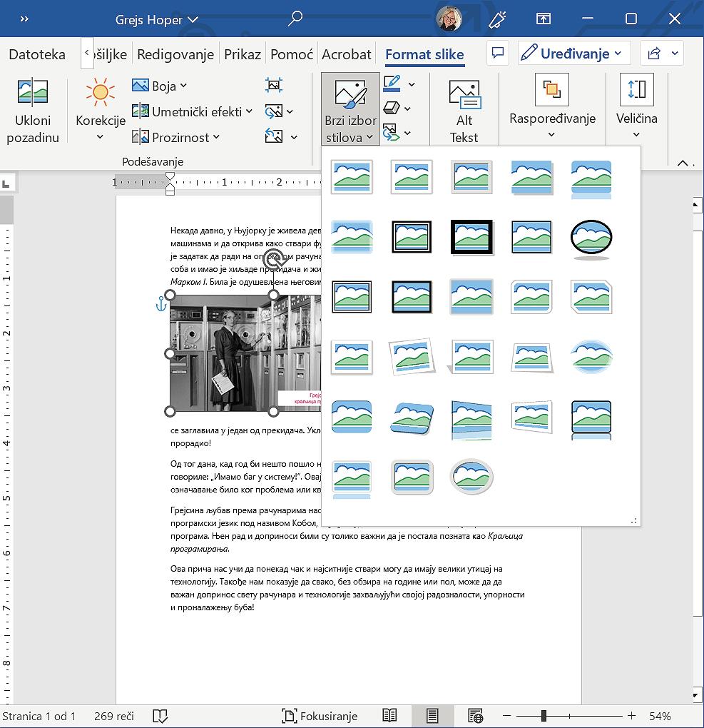Click the 54% zoom level text
The image size is (704, 728).
click(660, 716)
